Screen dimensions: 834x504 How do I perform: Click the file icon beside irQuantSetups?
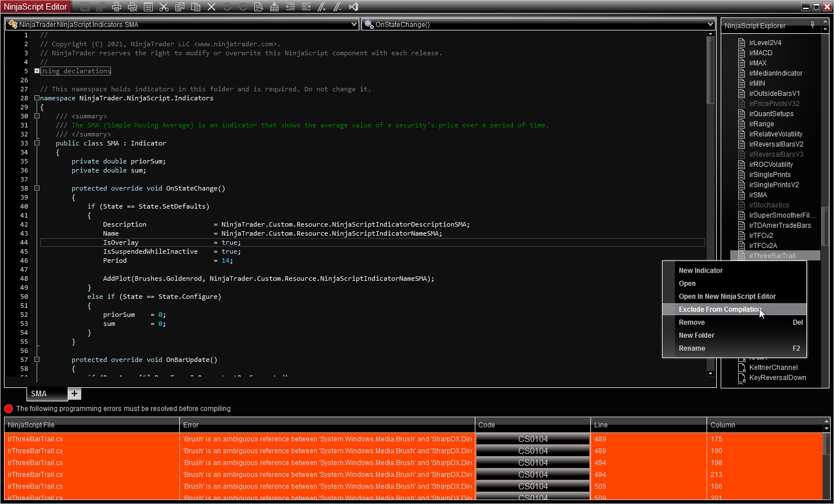point(742,114)
